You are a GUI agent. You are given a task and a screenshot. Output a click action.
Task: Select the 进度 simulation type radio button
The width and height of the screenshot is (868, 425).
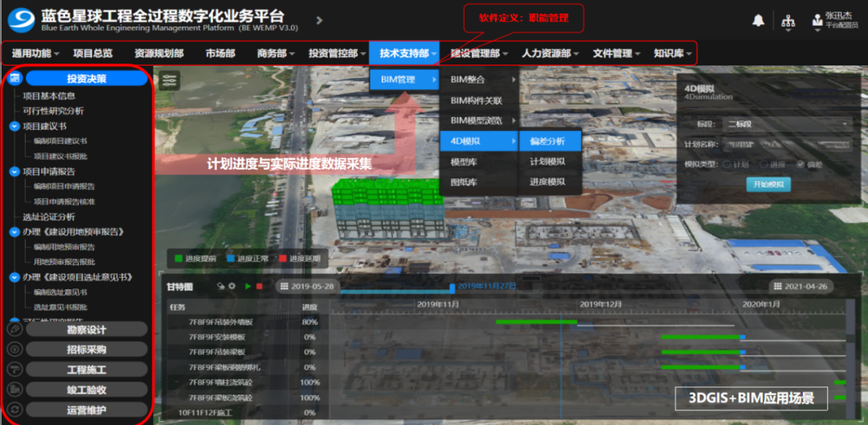(x=763, y=164)
